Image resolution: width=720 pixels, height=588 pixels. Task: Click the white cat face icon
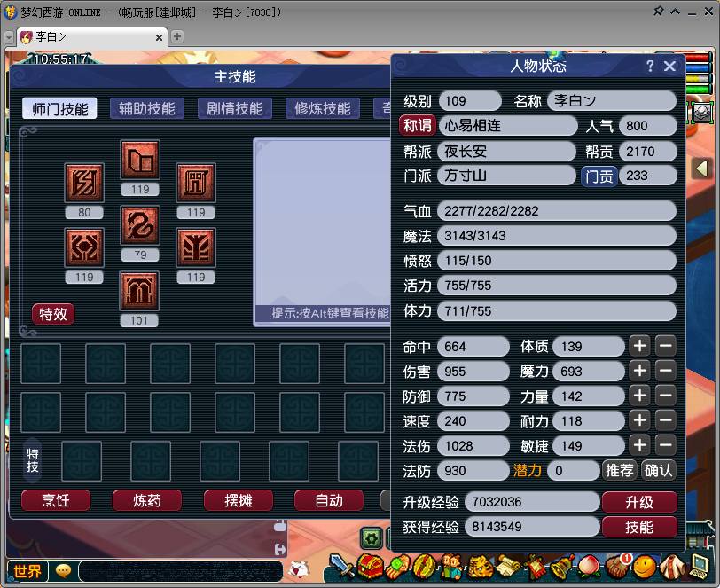point(299,569)
